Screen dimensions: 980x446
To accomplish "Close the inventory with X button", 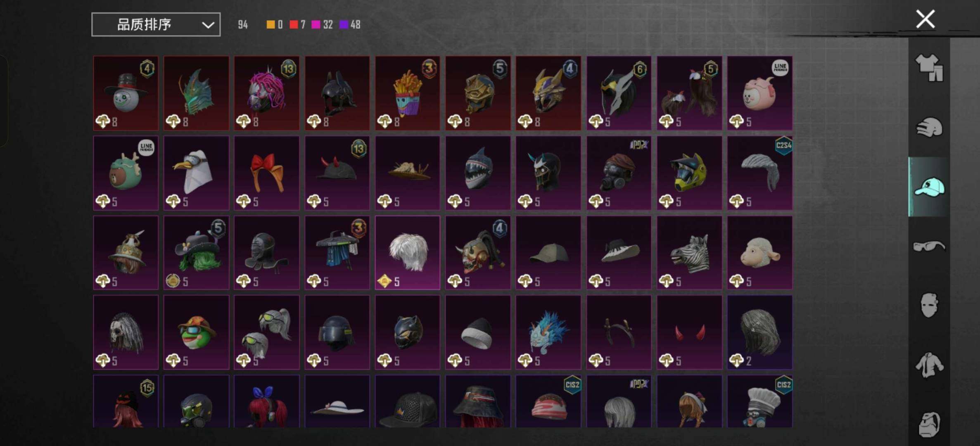I will 925,19.
